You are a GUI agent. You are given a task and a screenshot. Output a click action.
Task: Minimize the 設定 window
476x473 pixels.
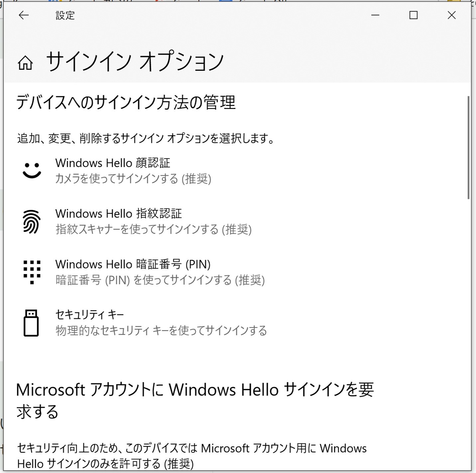(375, 15)
